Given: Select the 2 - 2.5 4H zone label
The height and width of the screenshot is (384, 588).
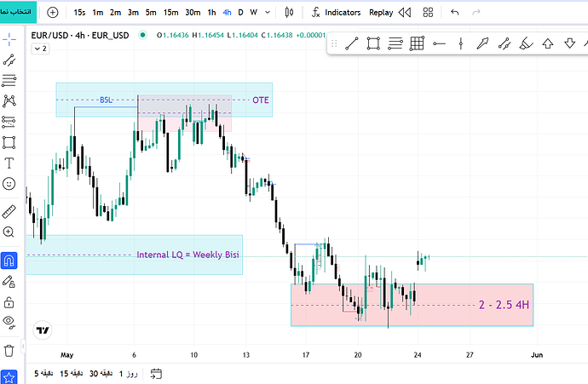Looking at the screenshot, I should tap(504, 305).
